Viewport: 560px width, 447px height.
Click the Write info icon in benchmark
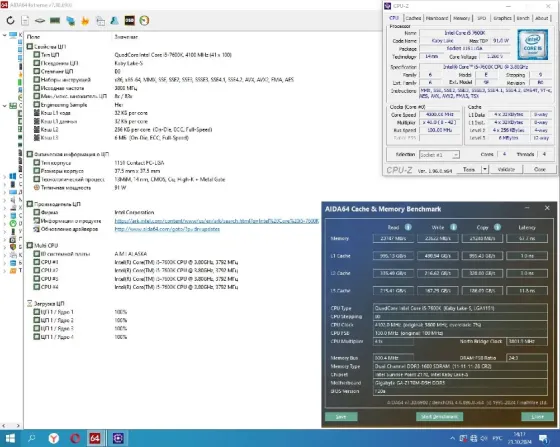[453, 227]
